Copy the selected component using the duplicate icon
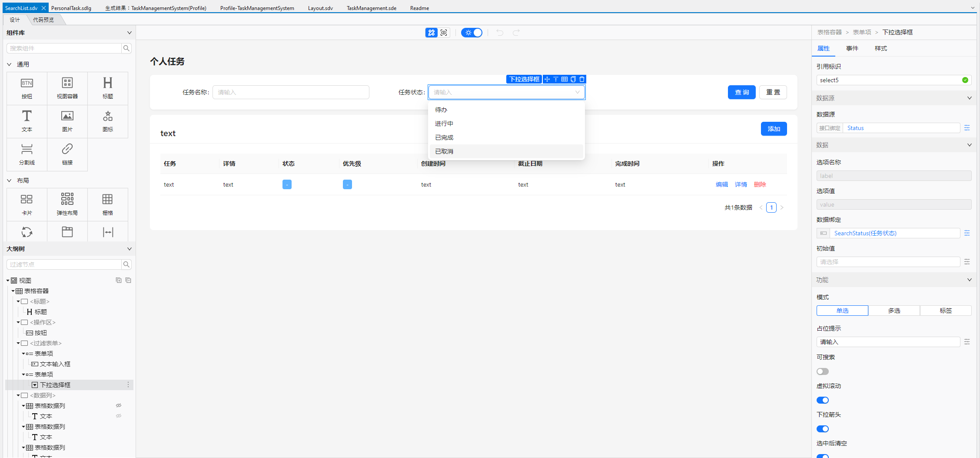980x458 pixels. coord(573,79)
